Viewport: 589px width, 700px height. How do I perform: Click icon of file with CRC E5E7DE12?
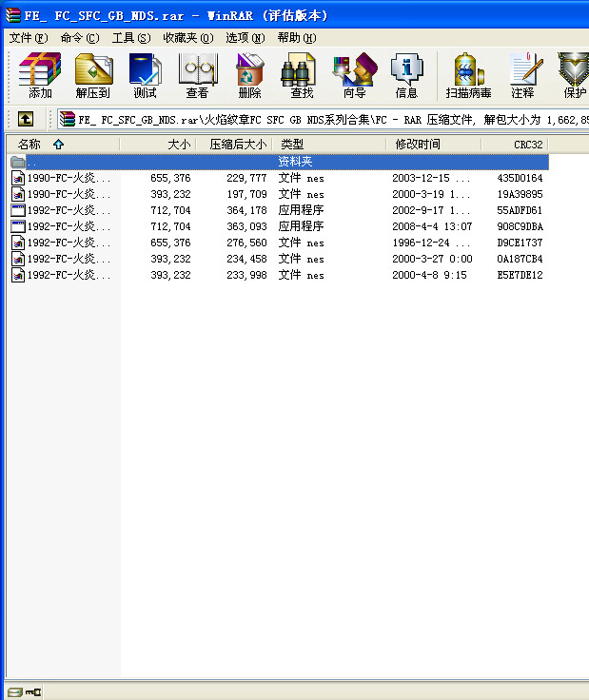pyautogui.click(x=17, y=275)
